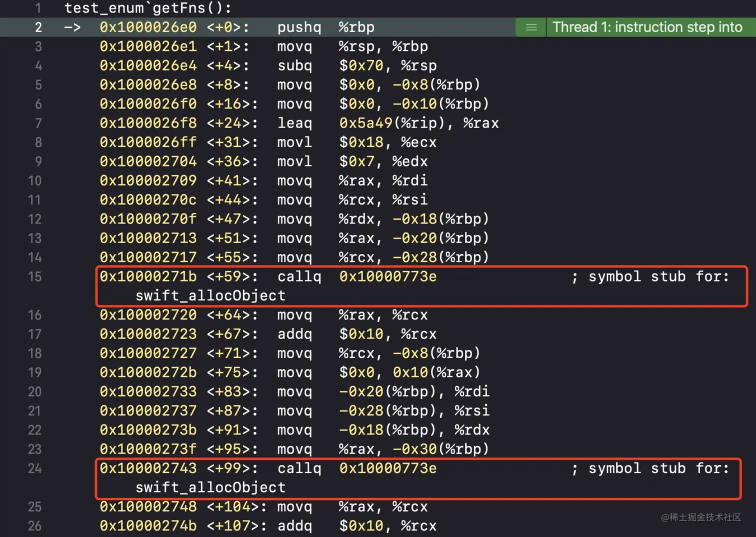
Task: Click address 0x1000026e0 pushq instruction
Action: [148, 27]
